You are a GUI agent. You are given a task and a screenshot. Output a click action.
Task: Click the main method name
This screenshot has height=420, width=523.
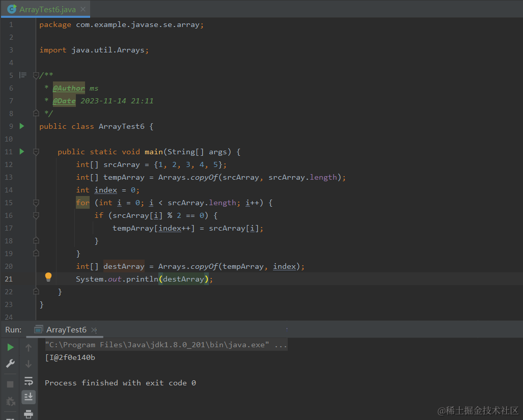point(153,152)
